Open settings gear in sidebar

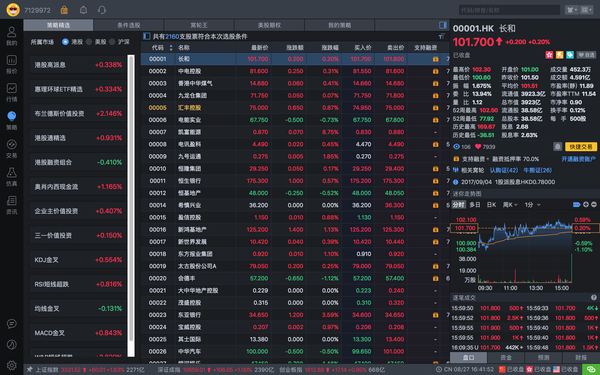(x=12, y=365)
